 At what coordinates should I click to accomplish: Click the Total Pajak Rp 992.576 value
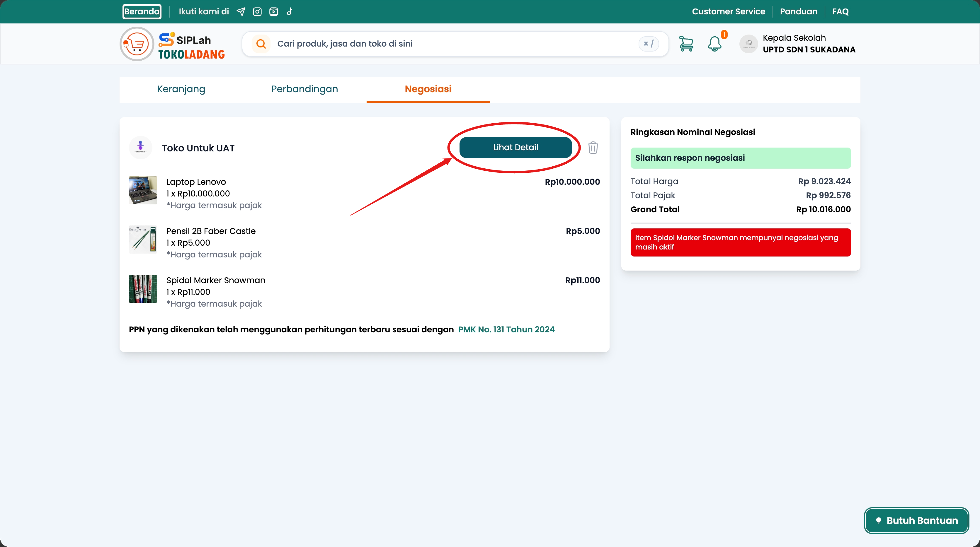(x=828, y=195)
